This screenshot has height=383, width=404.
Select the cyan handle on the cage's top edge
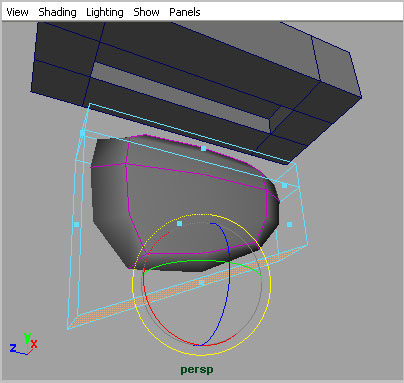point(203,148)
